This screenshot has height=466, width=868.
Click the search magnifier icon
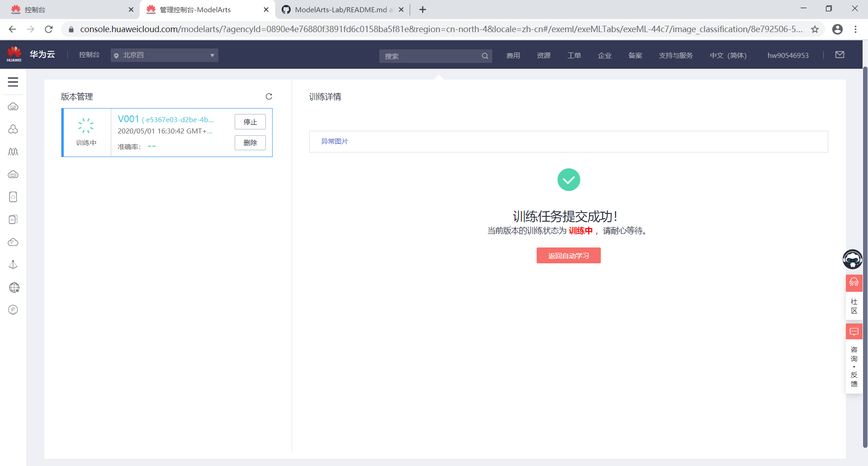[485, 56]
